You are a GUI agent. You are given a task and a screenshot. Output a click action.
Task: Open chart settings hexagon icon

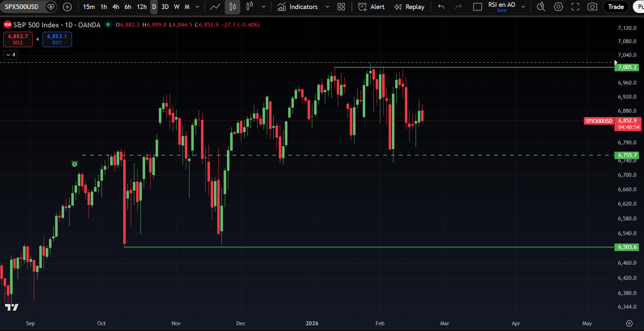pos(558,7)
